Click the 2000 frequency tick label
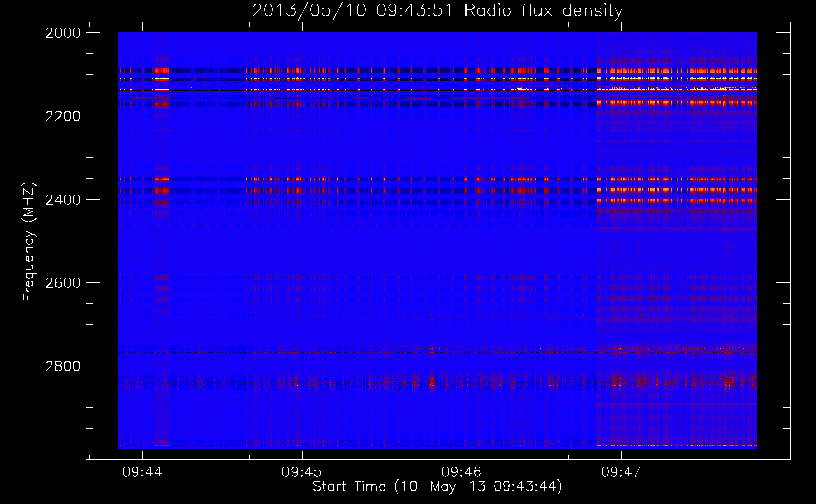 click(x=63, y=33)
